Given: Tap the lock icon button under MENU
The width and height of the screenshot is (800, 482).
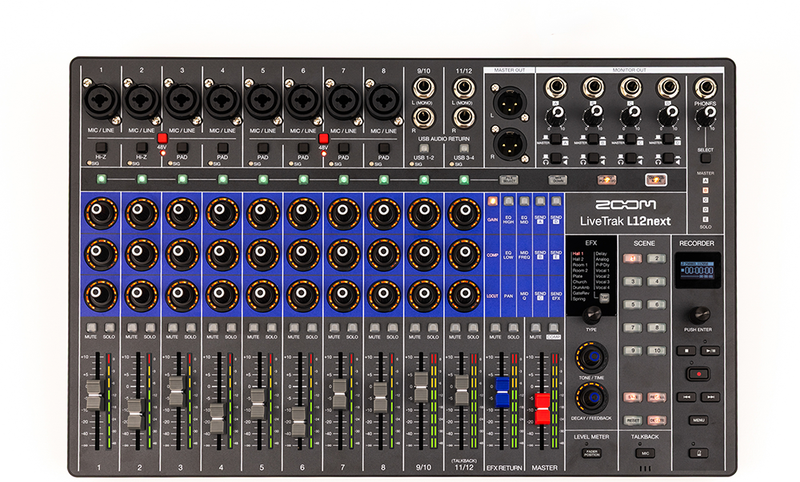Looking at the screenshot, I should 698,452.
